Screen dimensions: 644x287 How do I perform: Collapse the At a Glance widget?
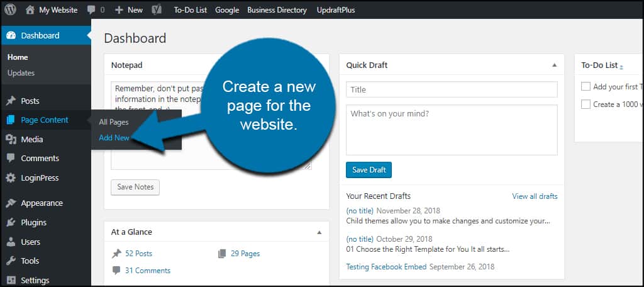tap(319, 232)
